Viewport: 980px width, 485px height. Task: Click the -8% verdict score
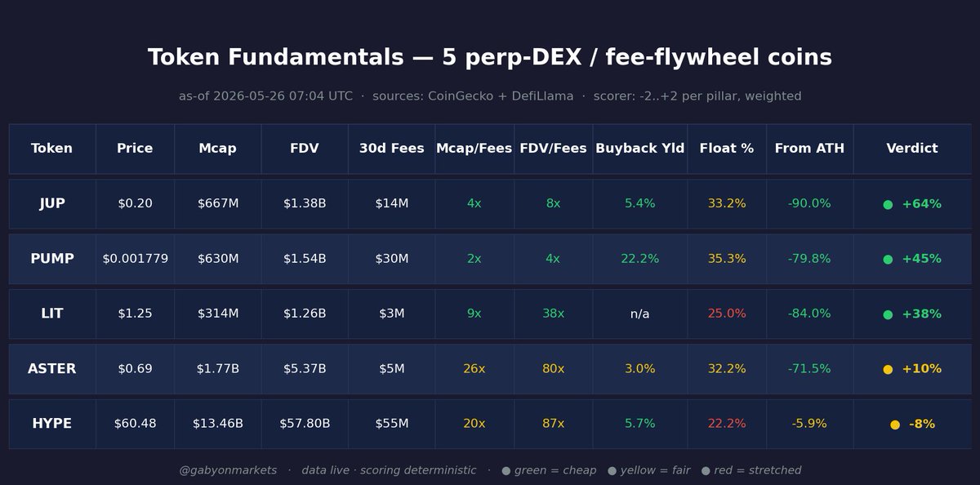(x=922, y=425)
